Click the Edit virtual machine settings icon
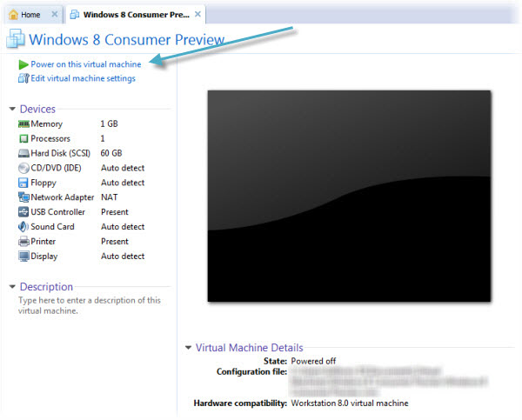Image resolution: width=522 pixels, height=420 pixels. pyautogui.click(x=23, y=78)
